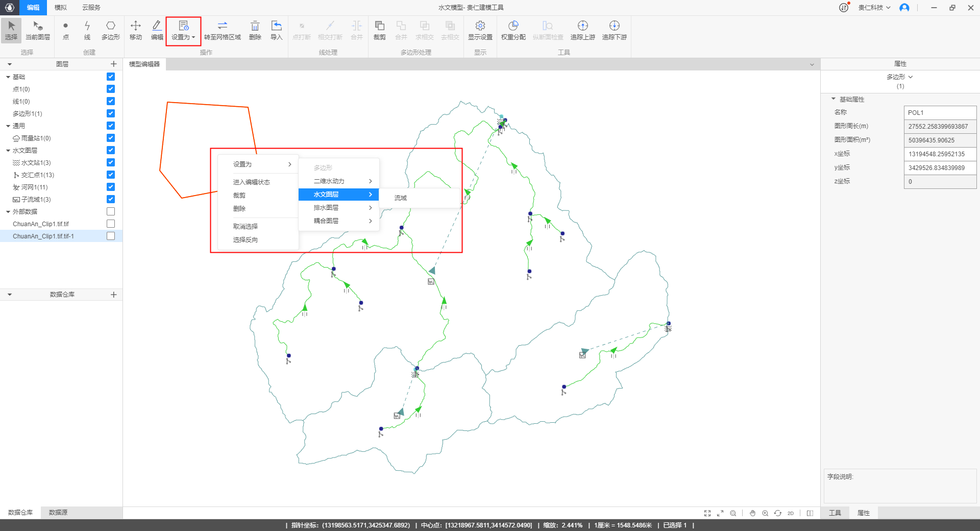This screenshot has width=980, height=531.
Task: Click the 名称 field containing POL1
Action: point(940,112)
